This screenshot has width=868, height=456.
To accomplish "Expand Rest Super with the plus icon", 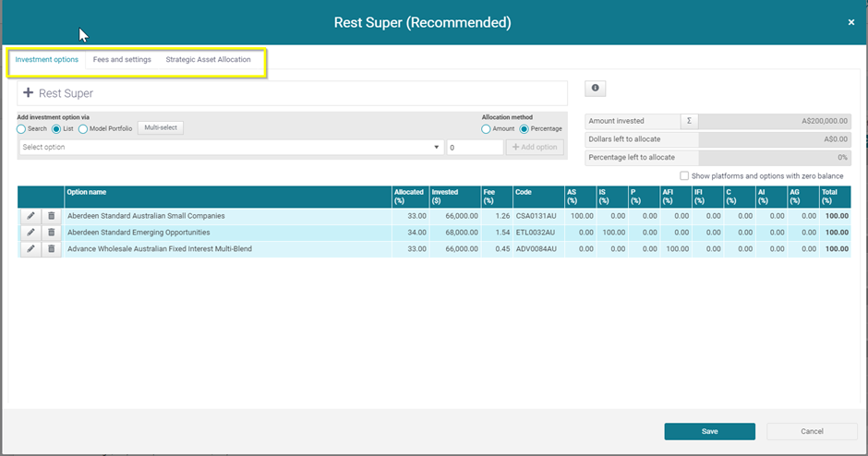I will click(x=29, y=93).
